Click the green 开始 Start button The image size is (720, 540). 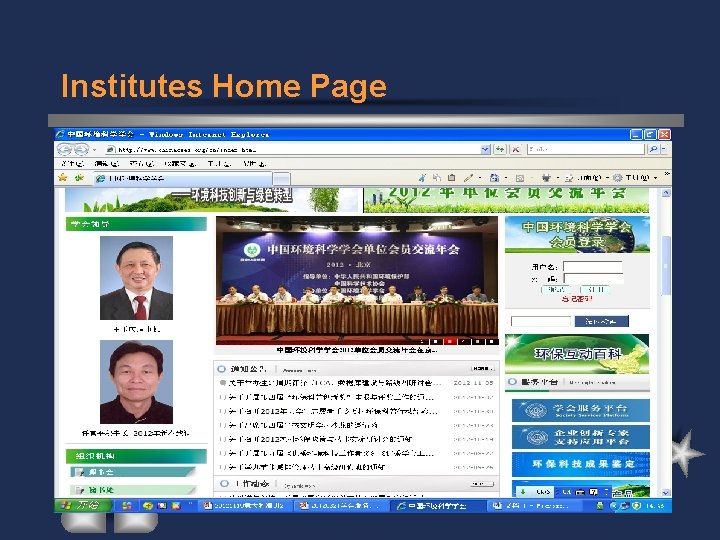tap(83, 506)
